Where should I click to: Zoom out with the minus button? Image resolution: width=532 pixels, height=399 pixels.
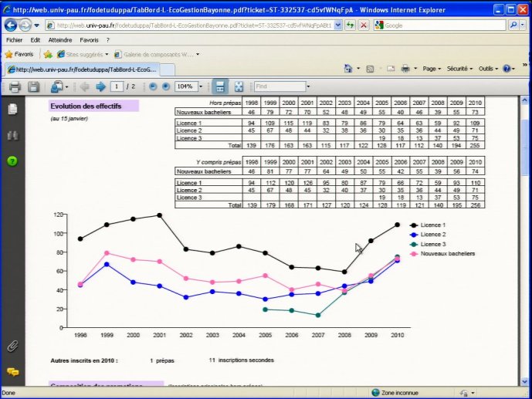tap(153, 86)
